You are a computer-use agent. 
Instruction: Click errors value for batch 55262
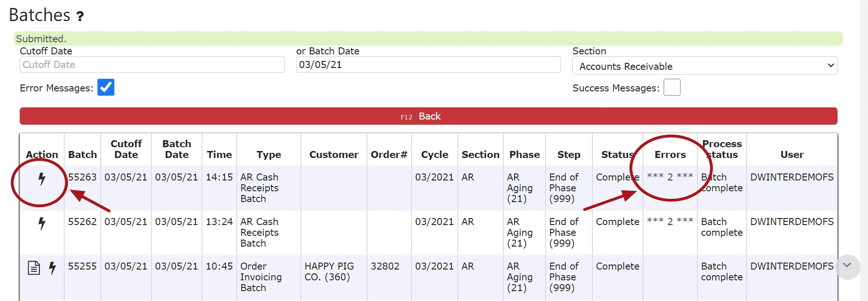[670, 221]
